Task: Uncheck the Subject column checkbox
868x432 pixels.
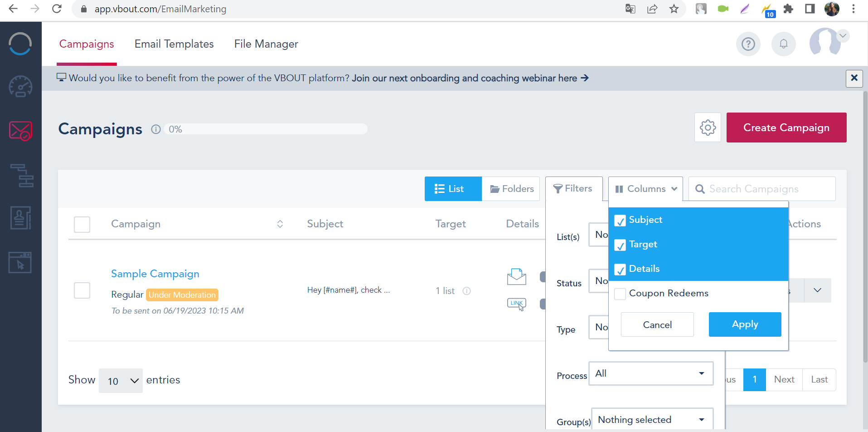Action: pyautogui.click(x=620, y=221)
